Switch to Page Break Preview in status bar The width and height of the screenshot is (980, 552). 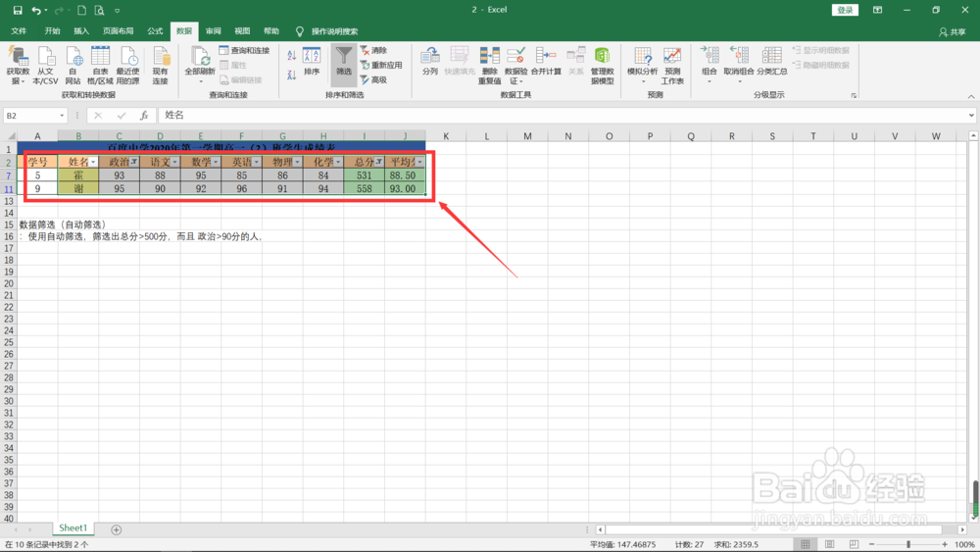click(854, 544)
